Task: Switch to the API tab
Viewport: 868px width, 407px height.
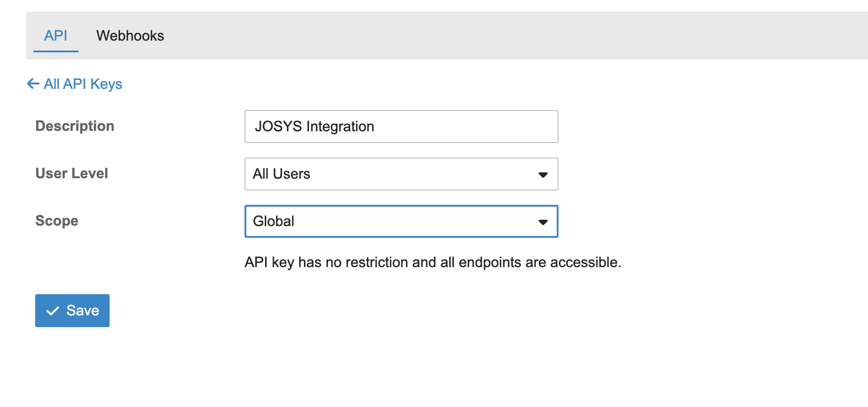Action: coord(55,36)
